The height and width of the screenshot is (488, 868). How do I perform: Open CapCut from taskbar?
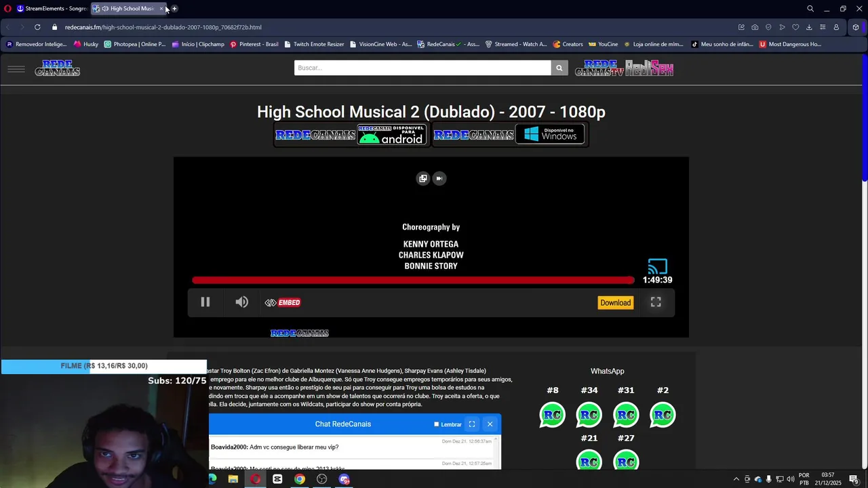tap(277, 479)
